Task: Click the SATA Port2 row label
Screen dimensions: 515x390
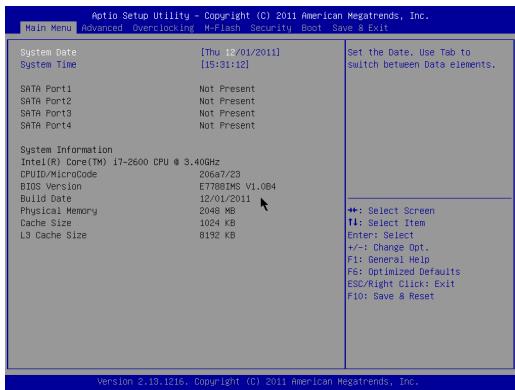Action: pos(46,101)
